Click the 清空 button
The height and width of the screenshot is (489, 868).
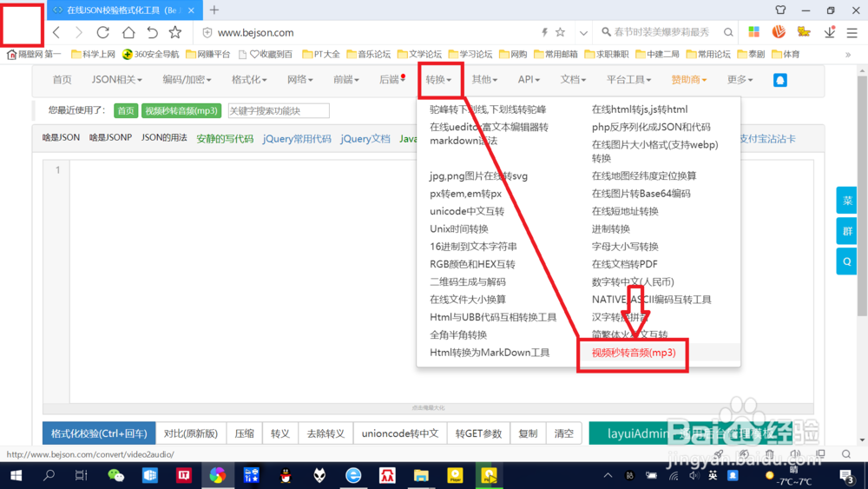tap(563, 433)
